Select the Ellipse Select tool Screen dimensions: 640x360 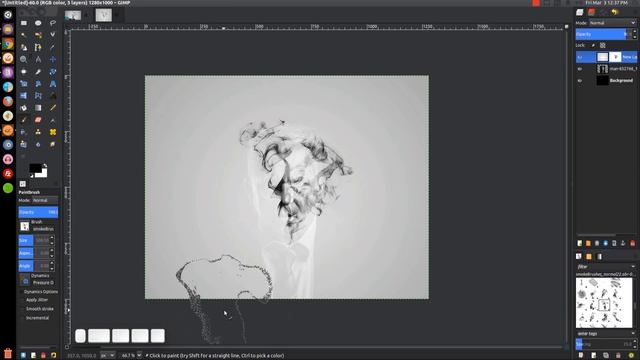[38, 23]
